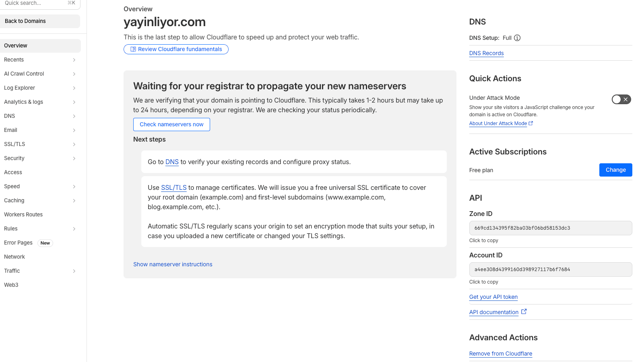Copy the Zone ID field
Image resolution: width=644 pixels, height=362 pixels.
click(x=550, y=228)
